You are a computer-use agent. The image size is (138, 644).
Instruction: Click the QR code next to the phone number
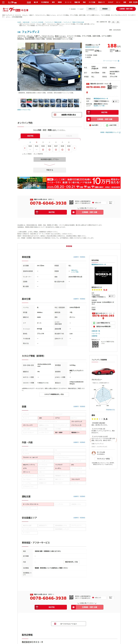(x=109, y=87)
